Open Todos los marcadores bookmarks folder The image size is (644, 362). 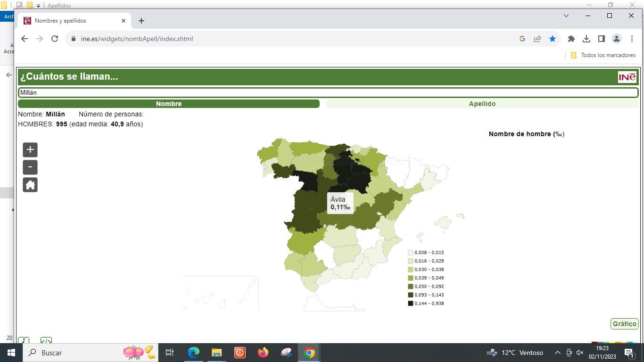pyautogui.click(x=603, y=55)
